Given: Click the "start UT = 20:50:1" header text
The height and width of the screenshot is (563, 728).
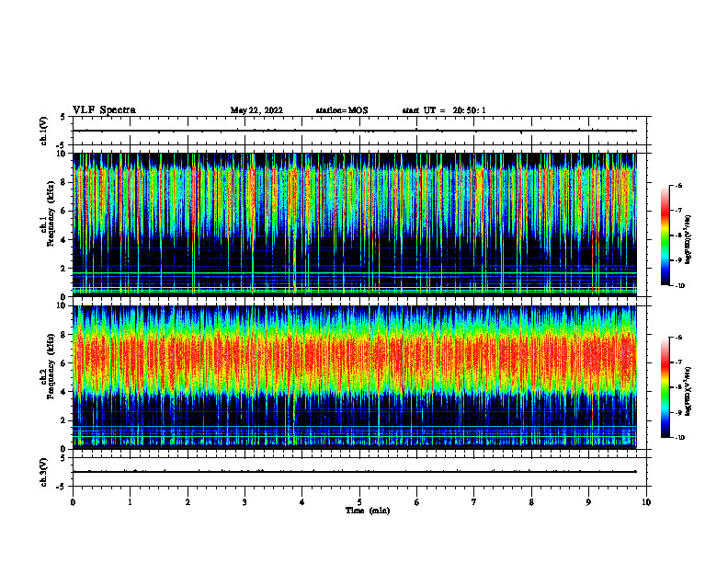Looking at the screenshot, I should click(x=444, y=110).
